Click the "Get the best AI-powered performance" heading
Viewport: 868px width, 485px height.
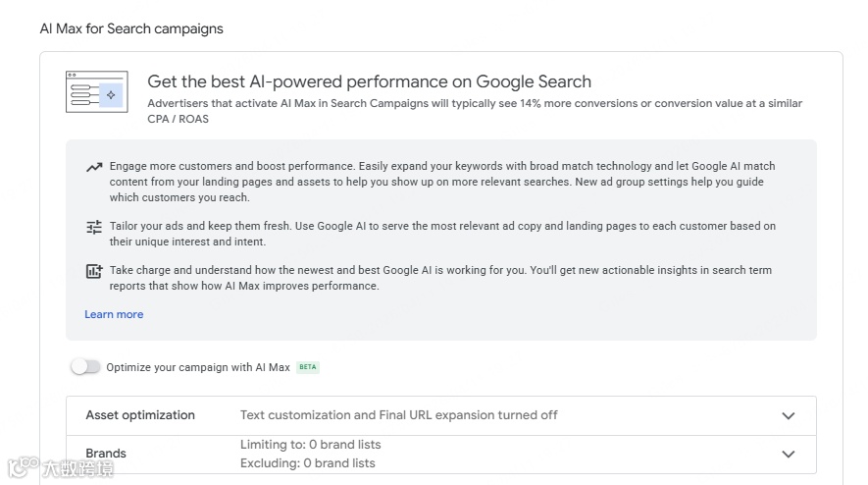pyautogui.click(x=369, y=81)
